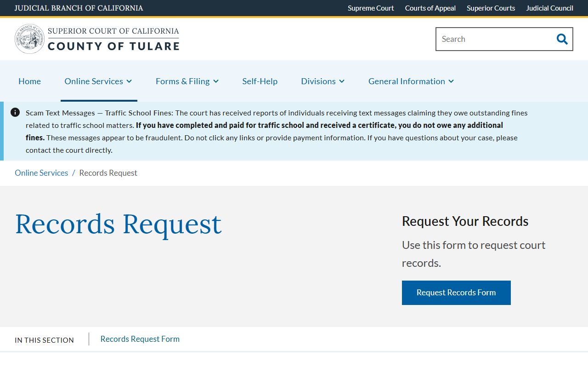Expand the Forms & Filing menu
This screenshot has width=588, height=368.
coord(187,81)
